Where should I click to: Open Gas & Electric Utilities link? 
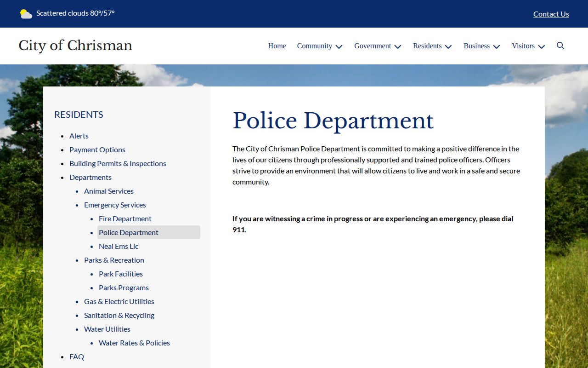pos(119,301)
